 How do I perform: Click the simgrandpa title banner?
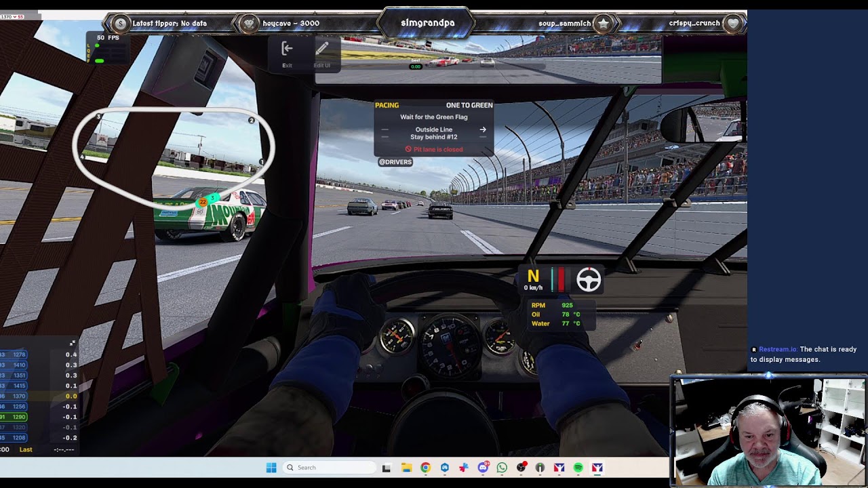(427, 23)
